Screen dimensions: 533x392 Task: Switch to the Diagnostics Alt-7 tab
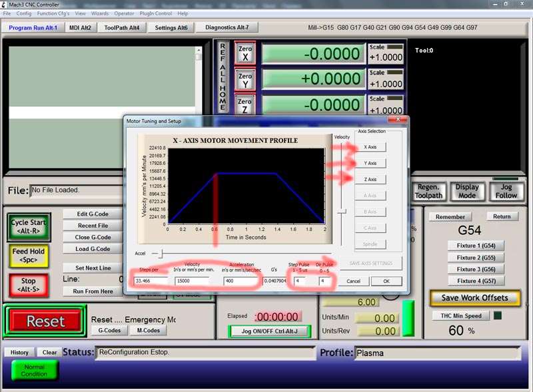point(227,27)
